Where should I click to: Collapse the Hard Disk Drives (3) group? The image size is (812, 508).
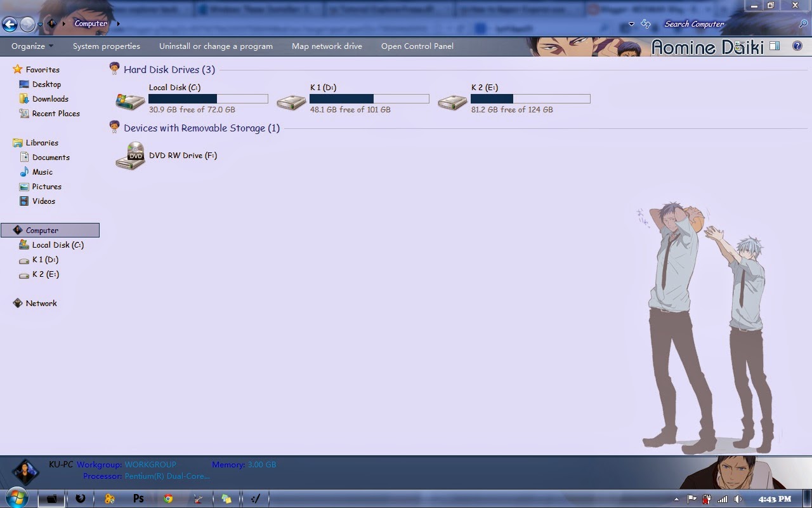(169, 70)
